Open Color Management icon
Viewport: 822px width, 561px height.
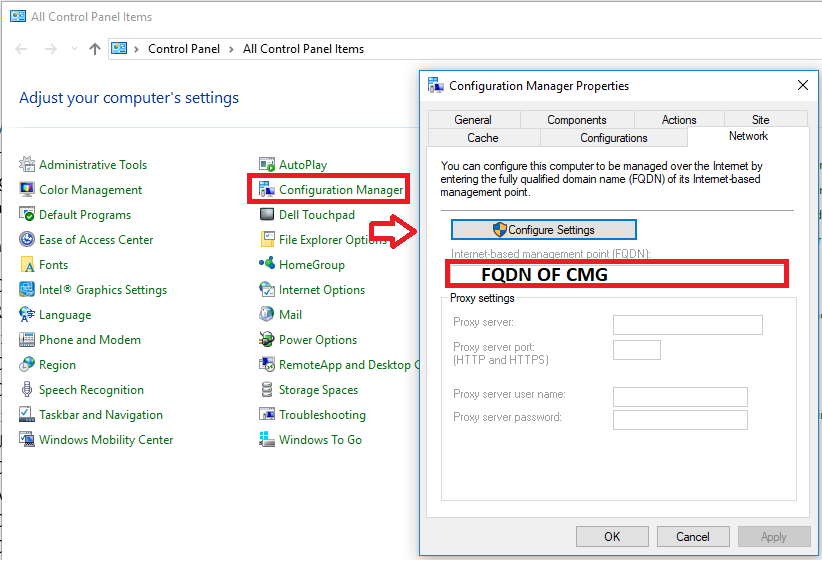[x=27, y=190]
